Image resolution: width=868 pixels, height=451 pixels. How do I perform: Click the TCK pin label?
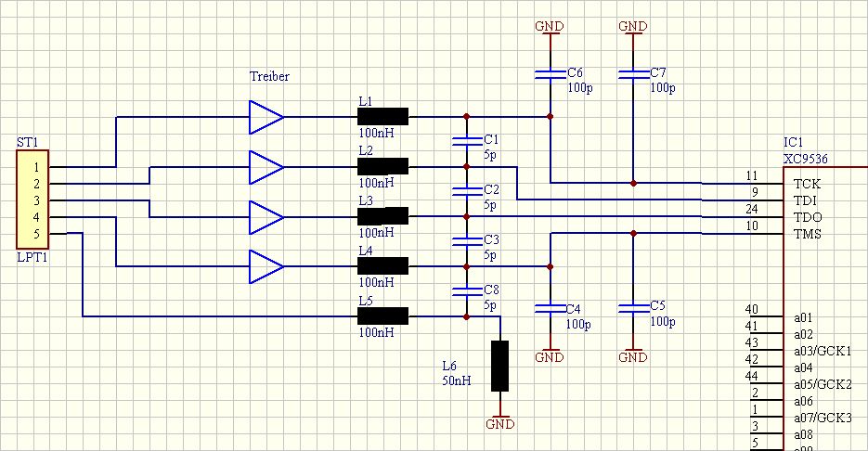(807, 184)
